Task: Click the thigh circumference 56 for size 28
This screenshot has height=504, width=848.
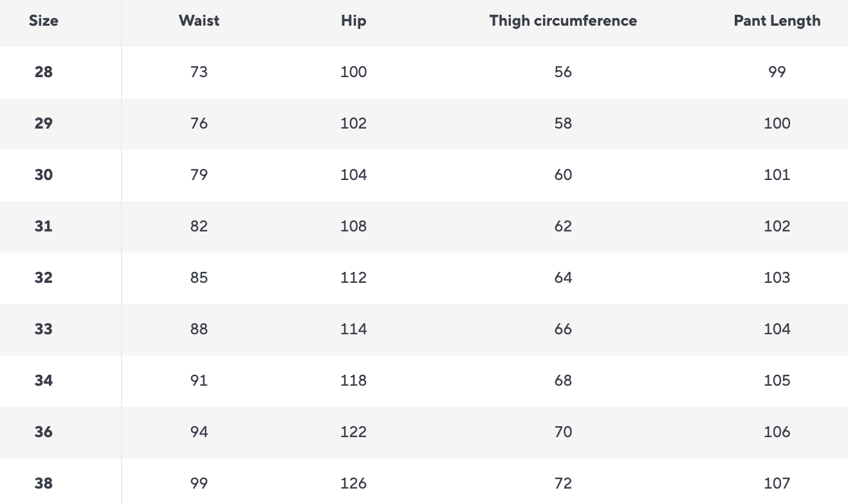Action: 563,72
